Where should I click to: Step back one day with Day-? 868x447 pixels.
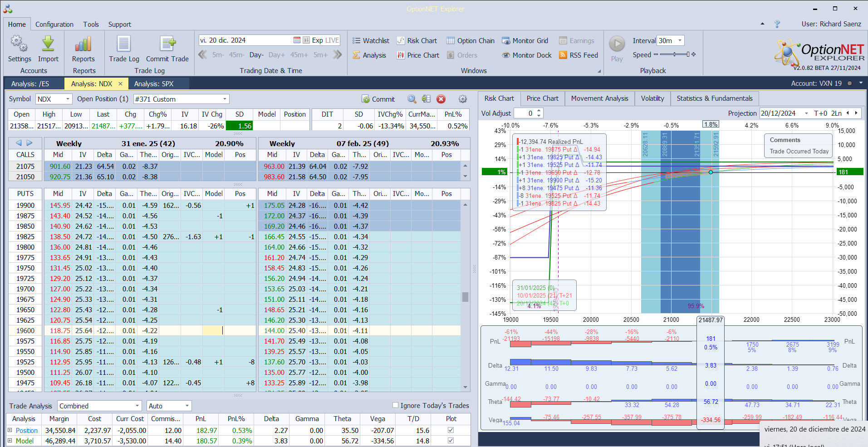pyautogui.click(x=256, y=55)
